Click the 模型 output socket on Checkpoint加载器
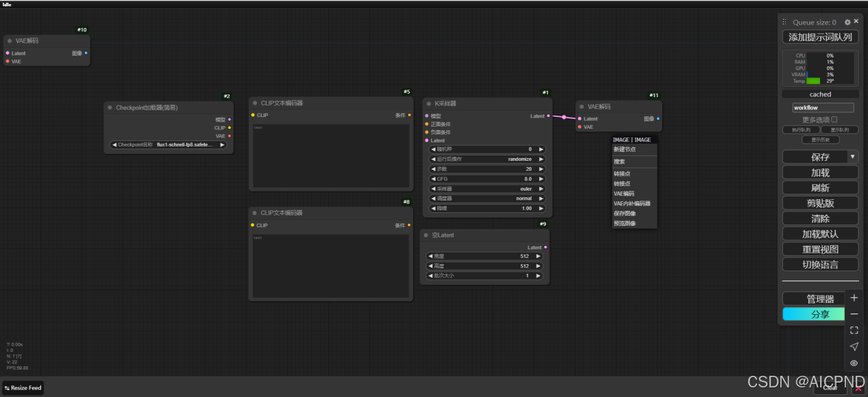 pyautogui.click(x=230, y=119)
